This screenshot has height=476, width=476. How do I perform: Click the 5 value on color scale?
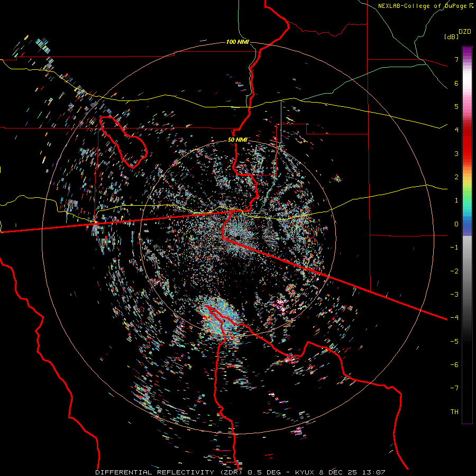tap(456, 106)
